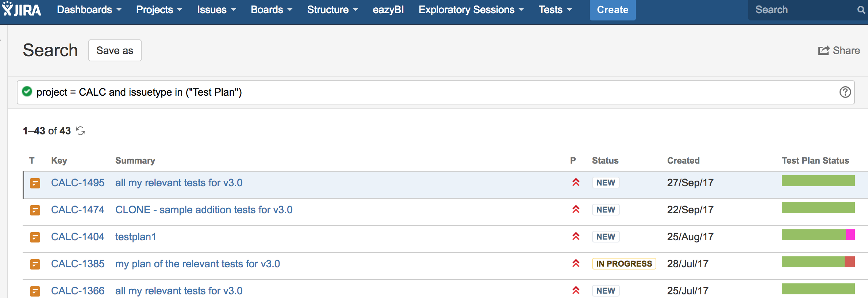Open the 'testplan1' summary link

point(136,237)
